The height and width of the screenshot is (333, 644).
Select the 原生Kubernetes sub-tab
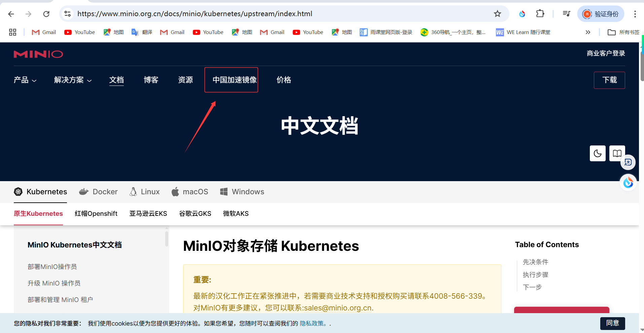[38, 213]
